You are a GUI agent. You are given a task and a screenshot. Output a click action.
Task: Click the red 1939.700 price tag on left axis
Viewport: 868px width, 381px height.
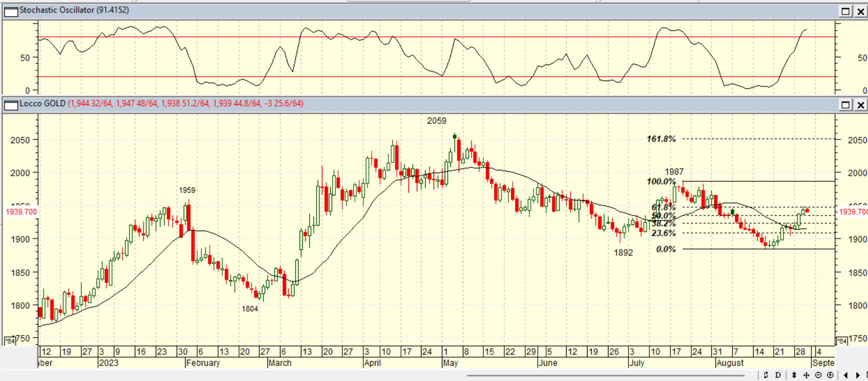coord(21,212)
